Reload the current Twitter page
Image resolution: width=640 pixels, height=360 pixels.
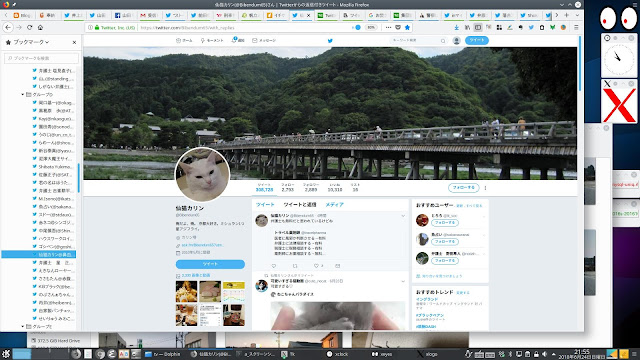point(29,27)
